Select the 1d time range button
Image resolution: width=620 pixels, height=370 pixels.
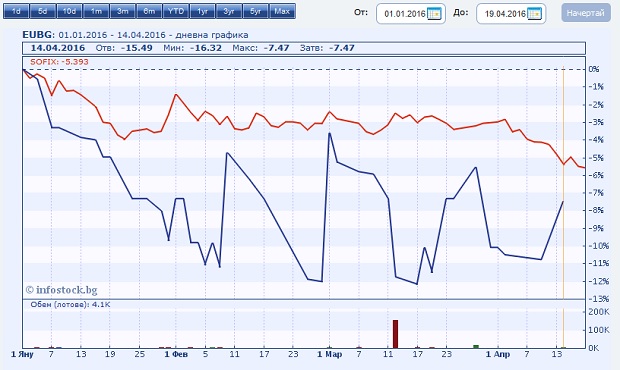click(x=16, y=11)
